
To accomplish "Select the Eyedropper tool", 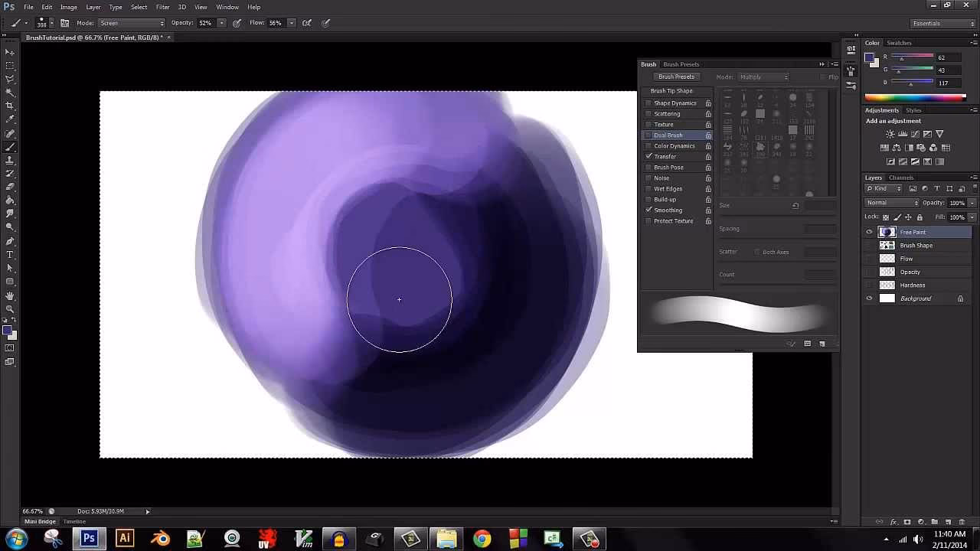I will [x=10, y=117].
